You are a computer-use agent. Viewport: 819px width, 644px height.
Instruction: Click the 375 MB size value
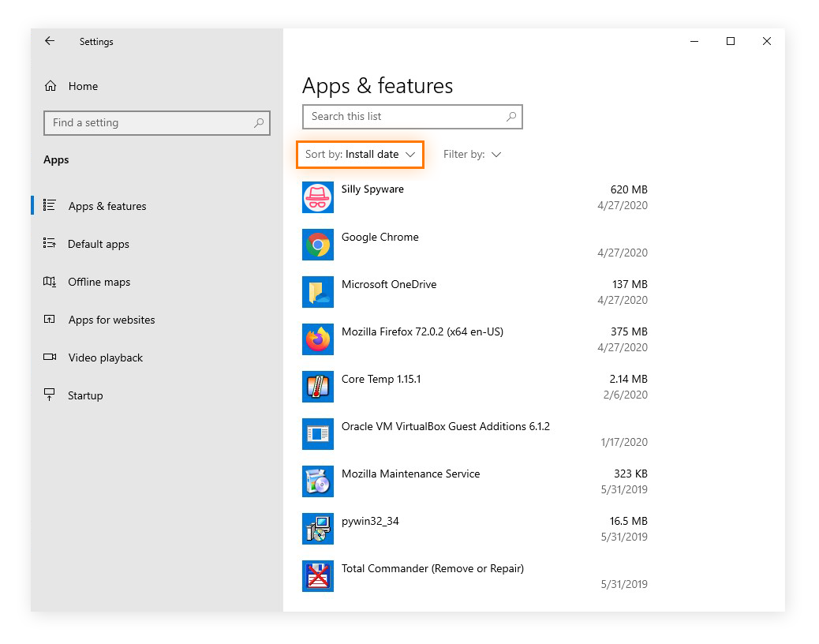tap(629, 331)
